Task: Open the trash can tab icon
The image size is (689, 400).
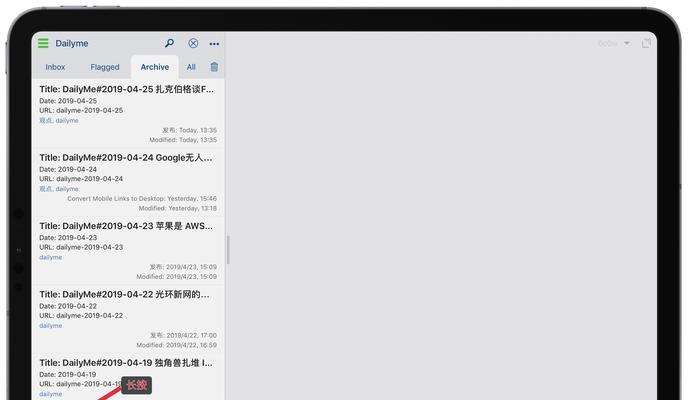Action: click(x=214, y=67)
